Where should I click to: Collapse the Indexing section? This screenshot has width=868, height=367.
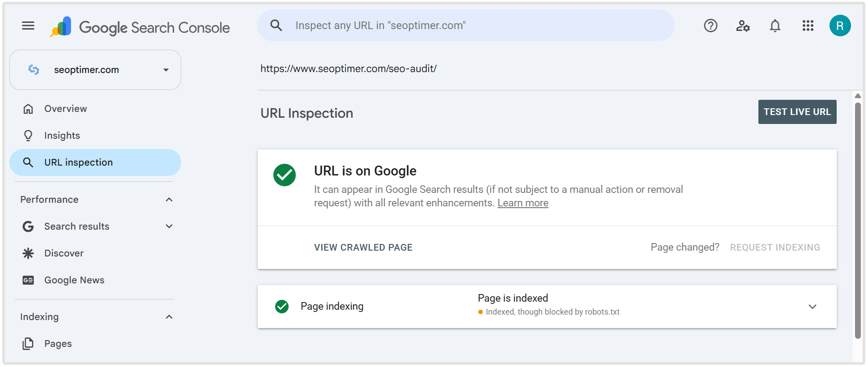coord(169,317)
